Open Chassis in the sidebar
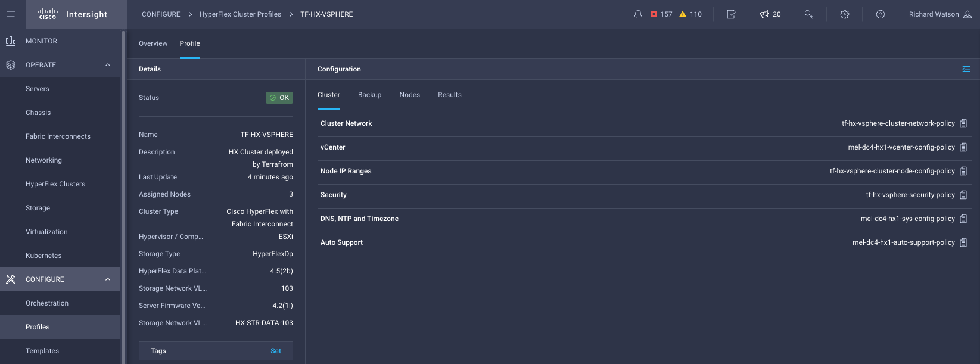 [60, 113]
